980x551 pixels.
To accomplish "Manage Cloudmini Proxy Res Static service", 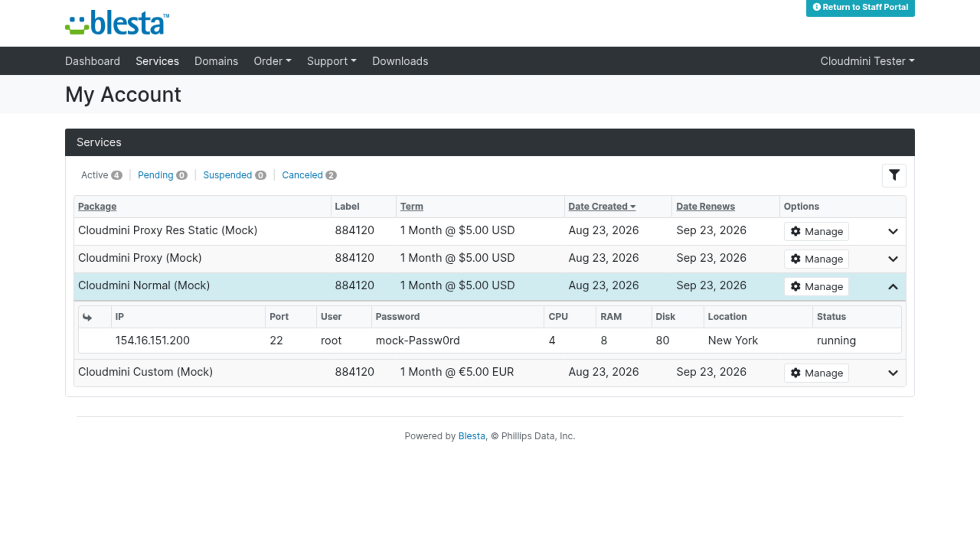I will [x=816, y=232].
